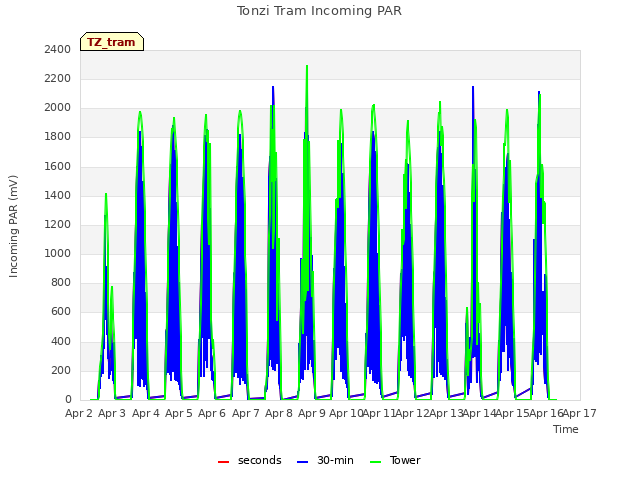Toggle the Tower legend entry

(395, 460)
